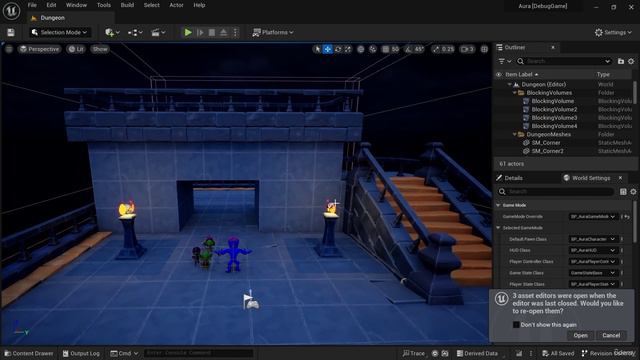Viewport: 640px width, 360px height.
Task: Open the Cinematics clapperboard menu
Action: click(158, 32)
